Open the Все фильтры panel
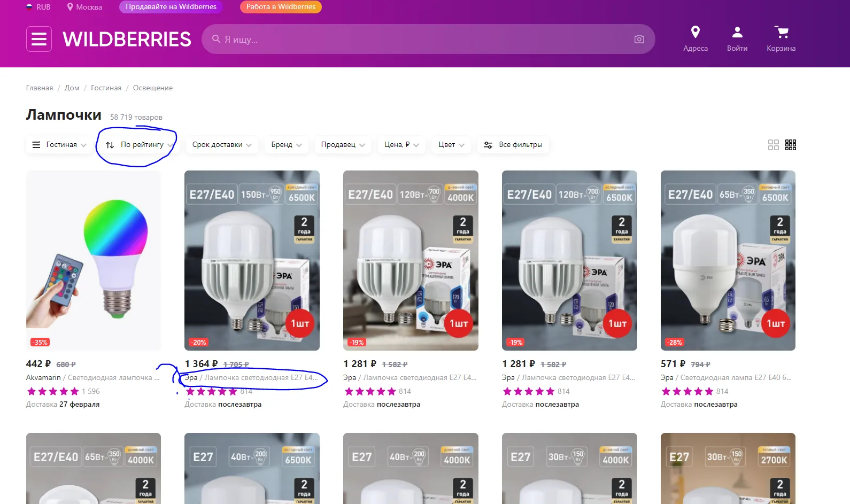The image size is (850, 504). pyautogui.click(x=513, y=145)
